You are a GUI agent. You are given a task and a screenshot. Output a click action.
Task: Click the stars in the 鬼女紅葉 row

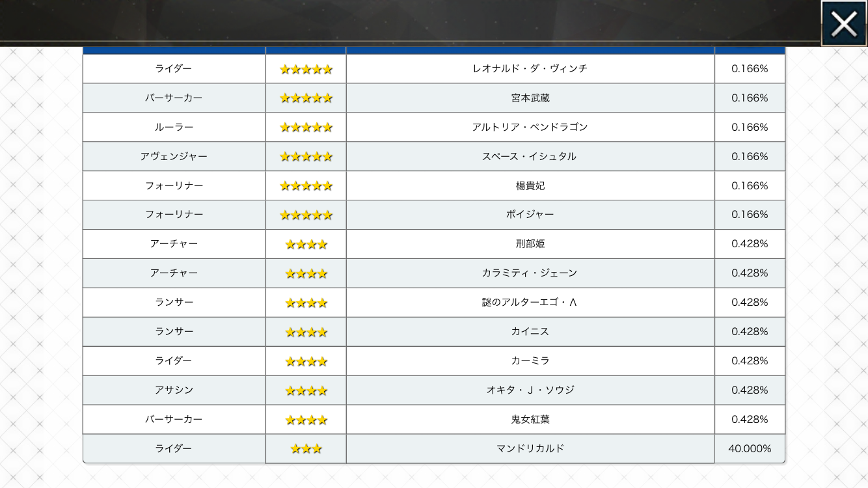tap(306, 420)
